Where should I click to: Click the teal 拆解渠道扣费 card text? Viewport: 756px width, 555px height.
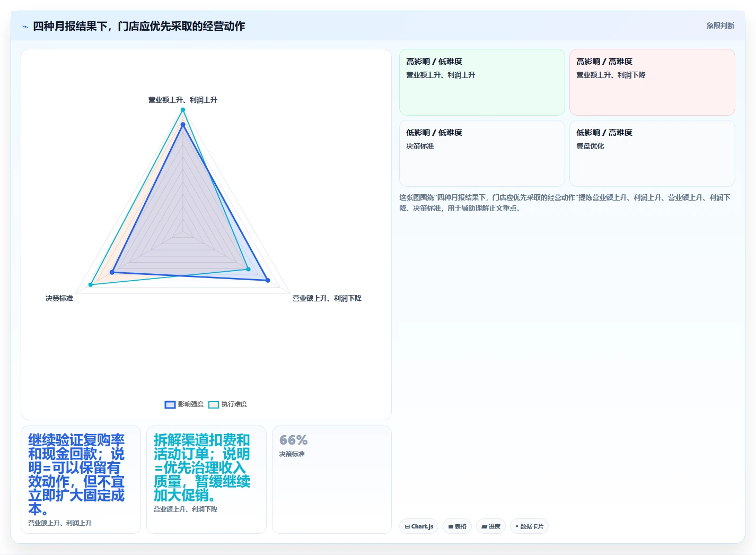click(x=201, y=467)
